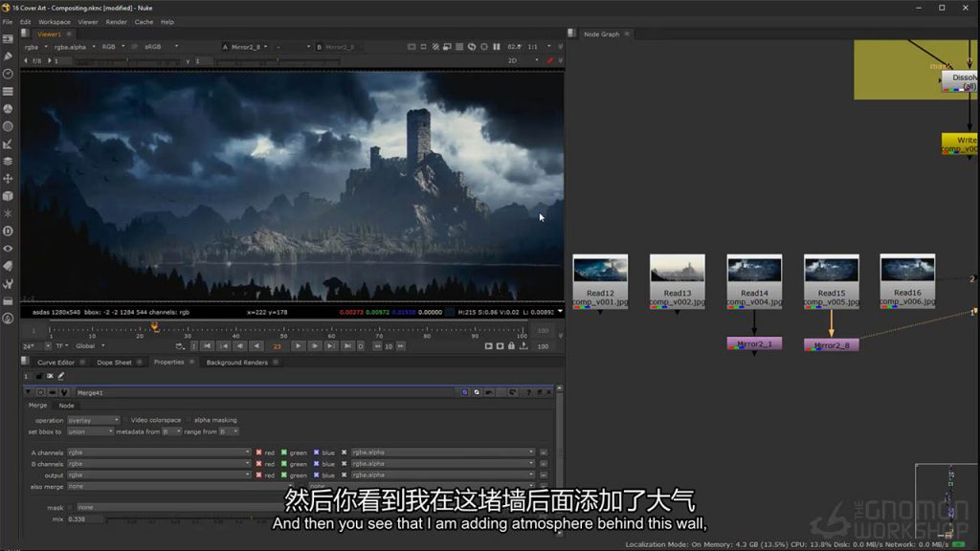Open the Transform nodes toolbar icon
Viewport: 980px width, 551px height.
pos(8,179)
